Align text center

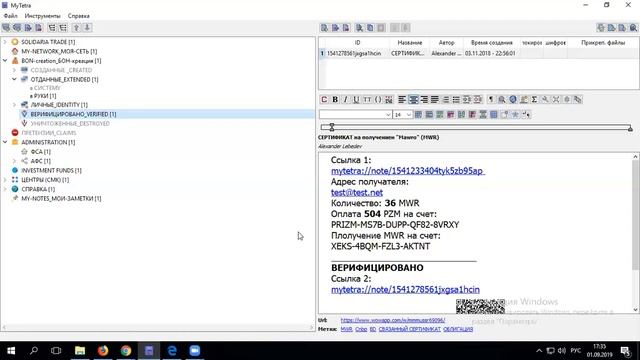(413, 99)
